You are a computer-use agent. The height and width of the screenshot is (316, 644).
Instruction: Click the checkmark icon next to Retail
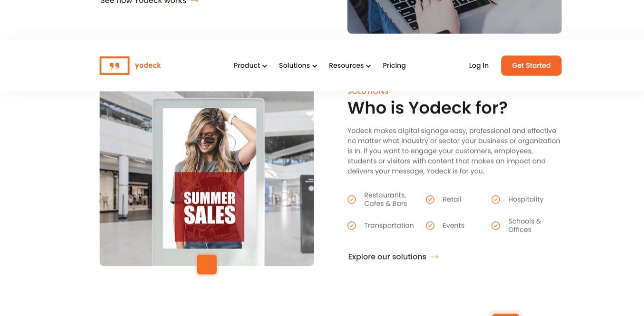(430, 200)
